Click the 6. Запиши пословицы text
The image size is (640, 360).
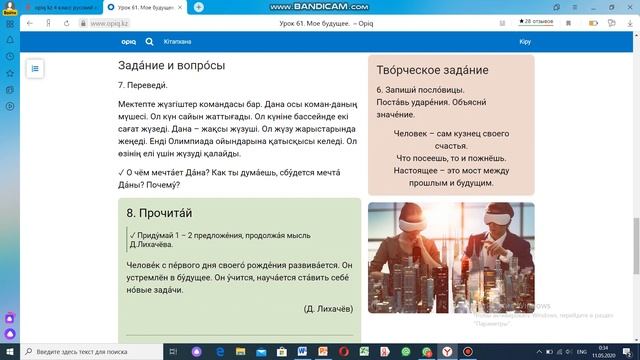[x=420, y=90]
